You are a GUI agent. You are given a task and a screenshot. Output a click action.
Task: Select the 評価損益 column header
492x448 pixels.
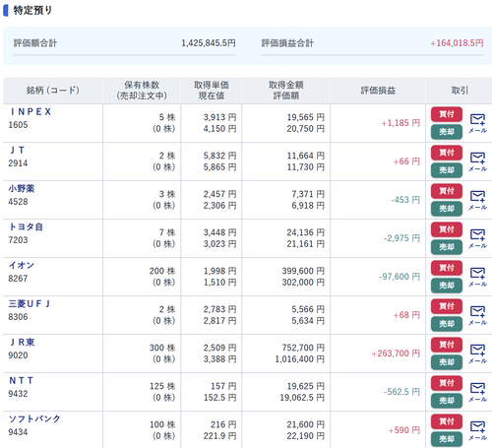(x=378, y=91)
